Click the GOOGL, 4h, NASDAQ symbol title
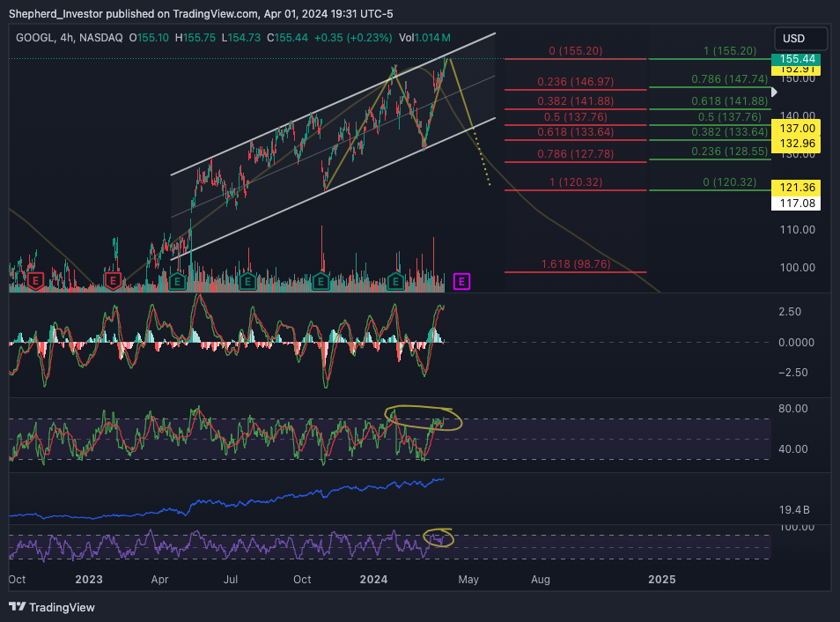This screenshot has width=840, height=622. (69, 38)
